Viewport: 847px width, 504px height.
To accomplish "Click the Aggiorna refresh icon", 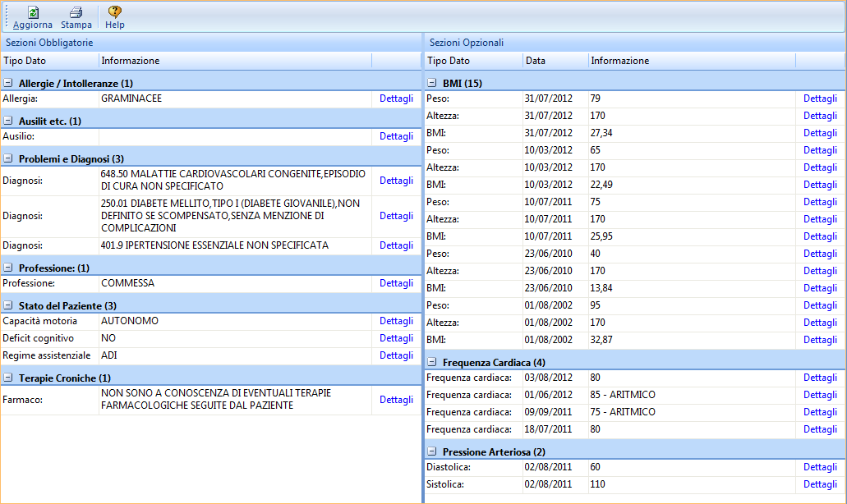I will (x=33, y=12).
